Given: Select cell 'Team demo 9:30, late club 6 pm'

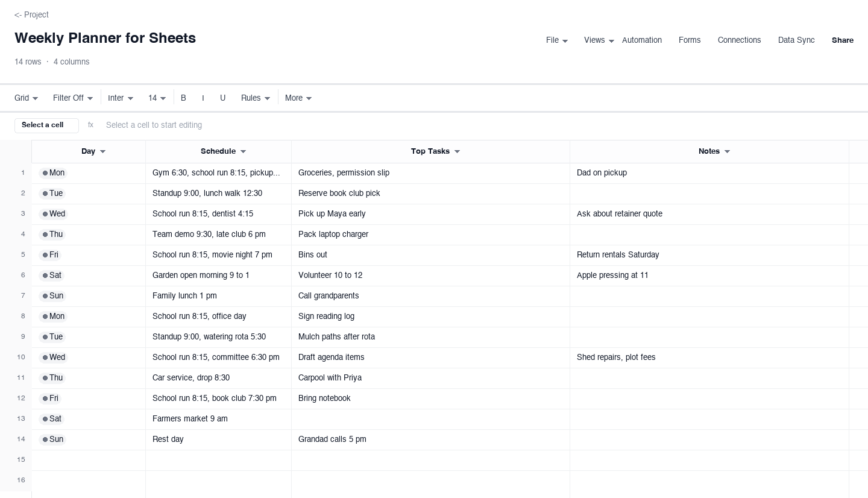Looking at the screenshot, I should (x=218, y=235).
